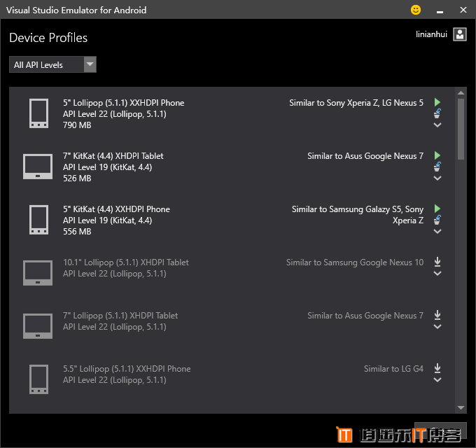The height and width of the screenshot is (448, 476).
Task: Download the 7" Lollipop XHDPI Tablet profile
Action: (x=437, y=315)
